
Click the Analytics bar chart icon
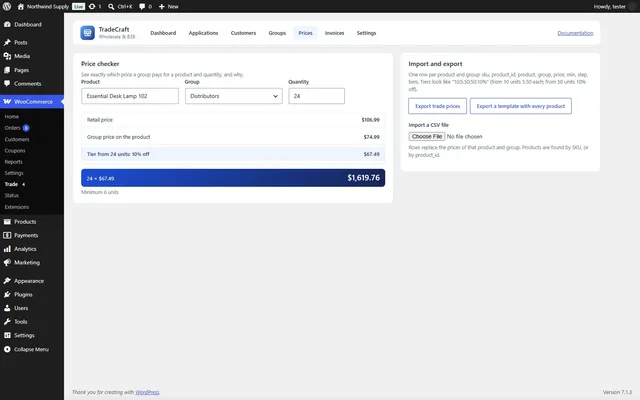point(7,249)
